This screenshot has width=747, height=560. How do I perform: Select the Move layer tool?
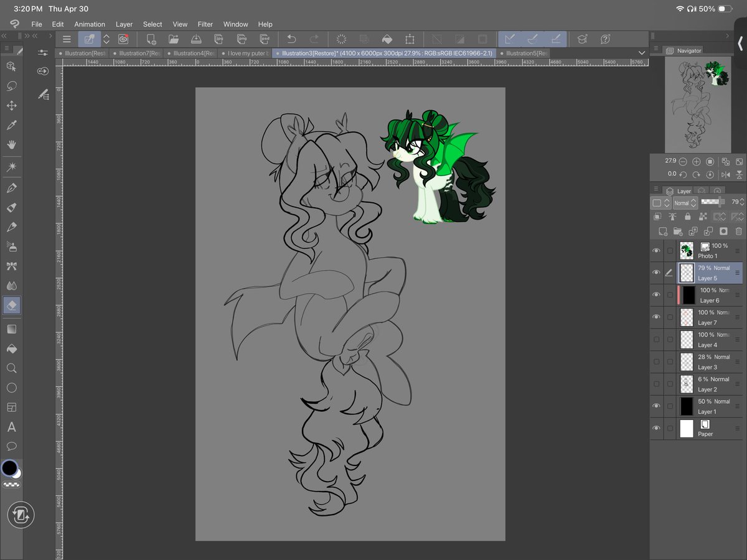11,106
